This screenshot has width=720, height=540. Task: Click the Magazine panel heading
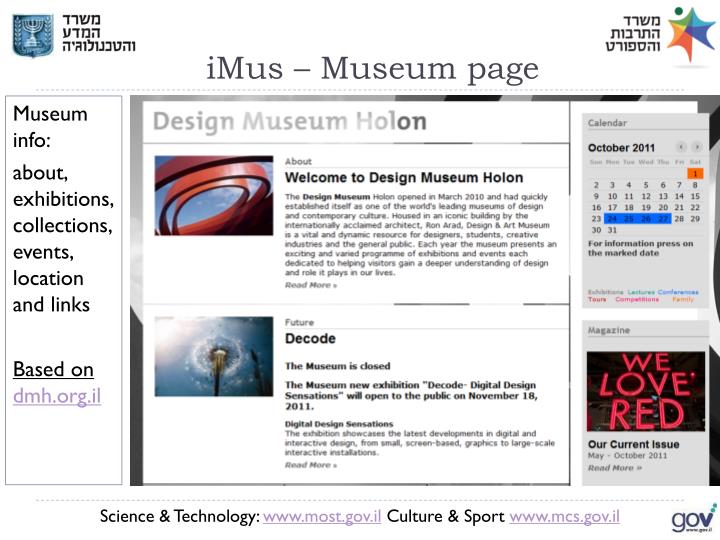(x=609, y=330)
